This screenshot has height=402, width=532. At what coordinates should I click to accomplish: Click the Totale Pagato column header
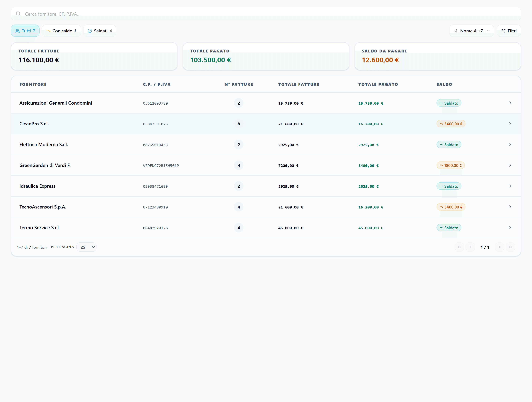378,84
